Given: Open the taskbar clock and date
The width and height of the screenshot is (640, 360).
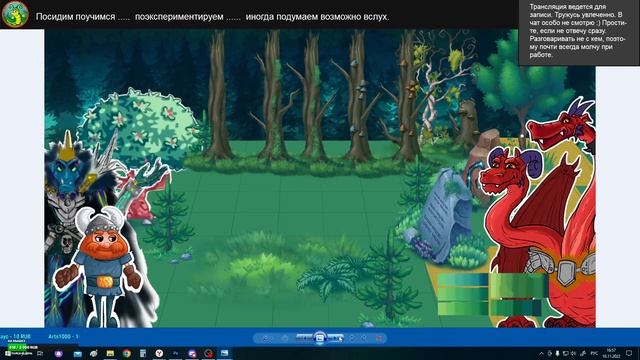Looking at the screenshot, I should click(611, 353).
